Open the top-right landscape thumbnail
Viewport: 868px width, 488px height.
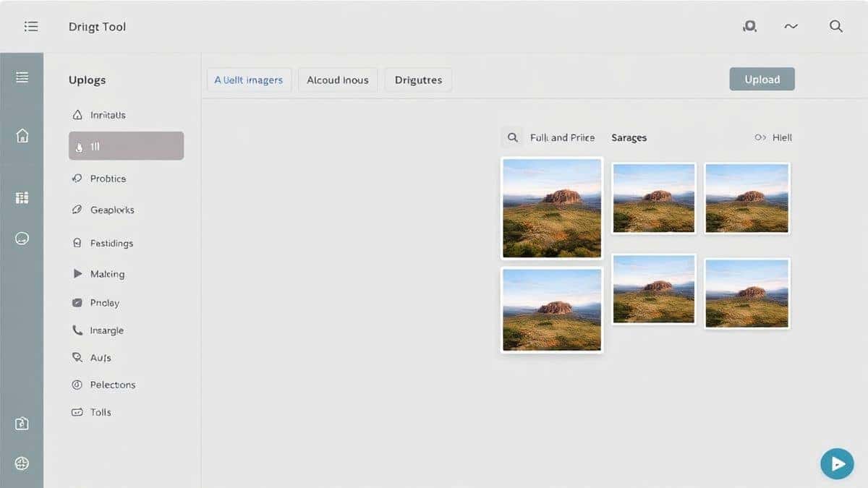[x=747, y=198]
